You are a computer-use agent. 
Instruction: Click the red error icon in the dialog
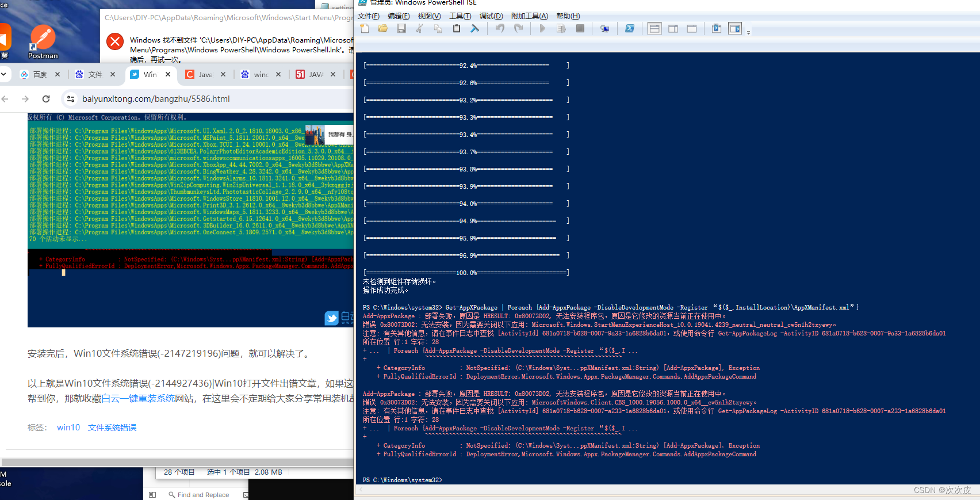115,41
